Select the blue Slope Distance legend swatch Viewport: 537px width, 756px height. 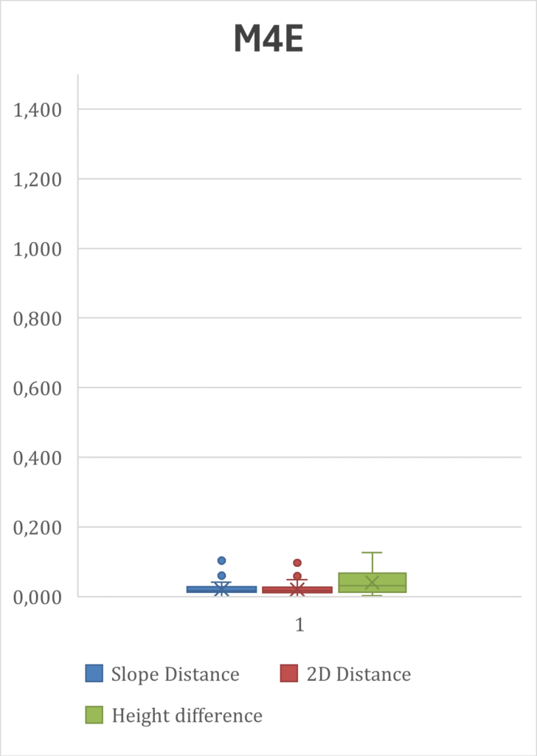[93, 673]
